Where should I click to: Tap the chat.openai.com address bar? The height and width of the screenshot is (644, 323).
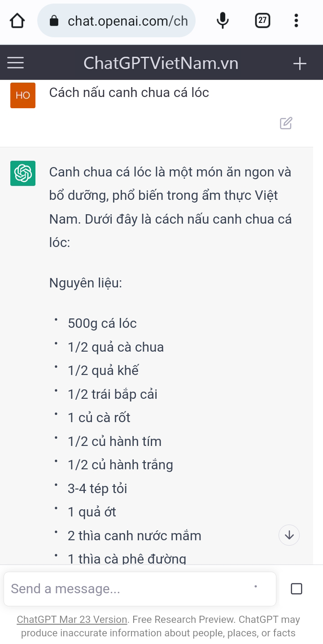click(127, 21)
